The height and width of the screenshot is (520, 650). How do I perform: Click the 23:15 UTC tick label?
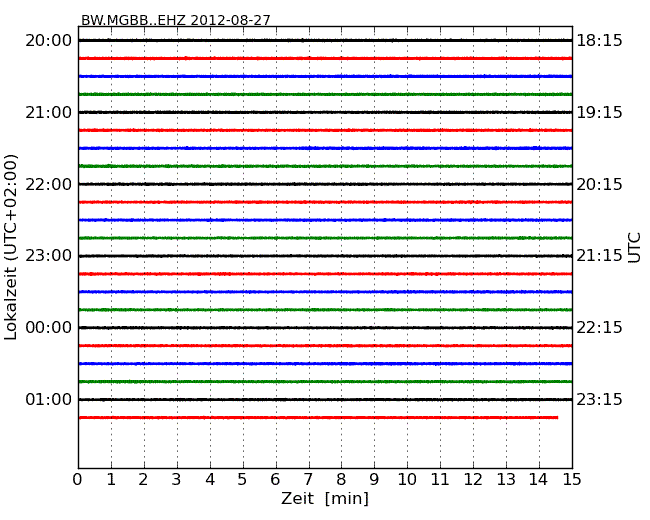pos(599,399)
